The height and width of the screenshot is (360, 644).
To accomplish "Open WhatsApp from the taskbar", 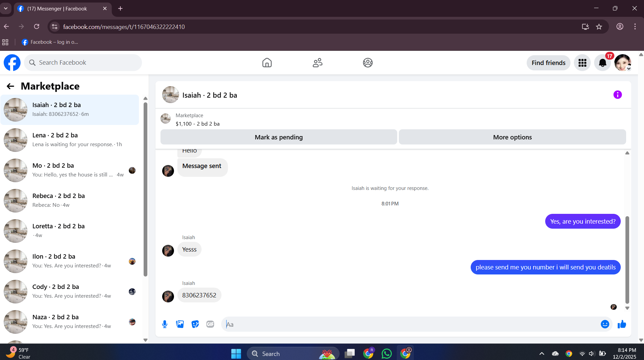I will pos(386,354).
